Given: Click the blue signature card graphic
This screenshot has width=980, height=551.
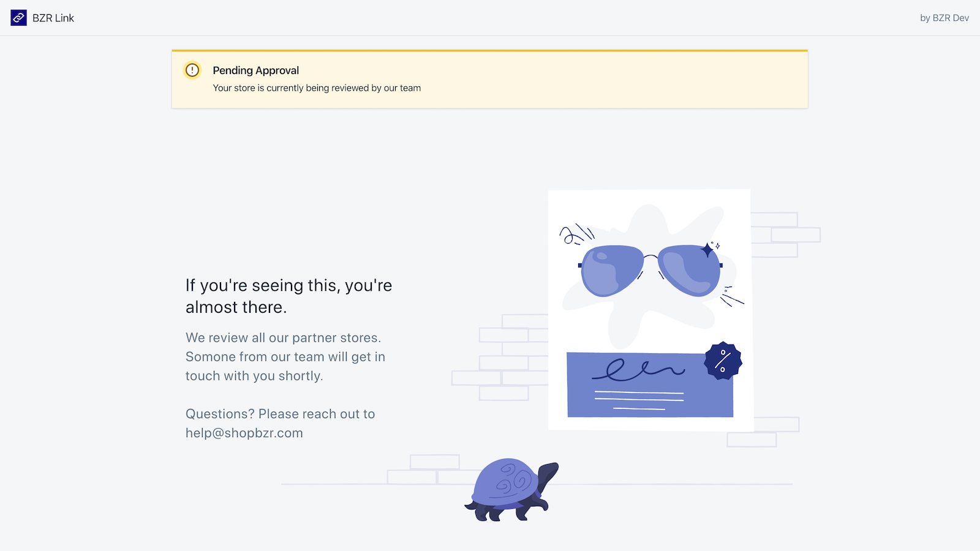Looking at the screenshot, I should pyautogui.click(x=650, y=384).
